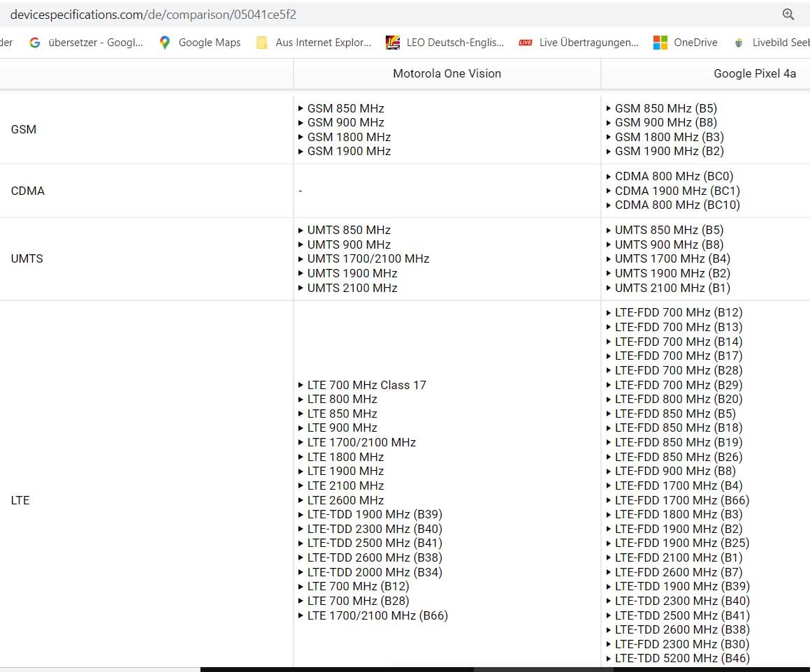Click "LTE-FDD 700 MHz (B14)" entry
This screenshot has width=810, height=672.
pyautogui.click(x=679, y=342)
